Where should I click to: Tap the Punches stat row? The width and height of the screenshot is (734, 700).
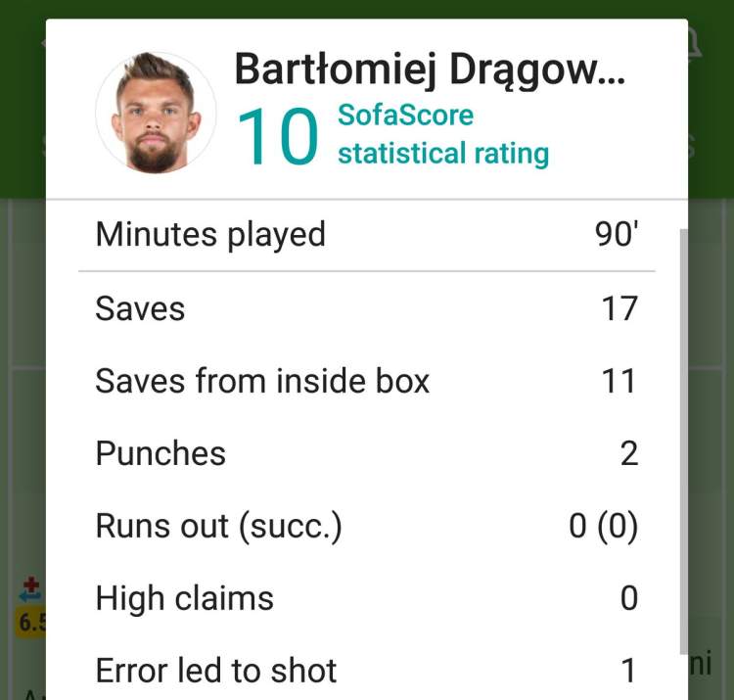click(x=367, y=453)
